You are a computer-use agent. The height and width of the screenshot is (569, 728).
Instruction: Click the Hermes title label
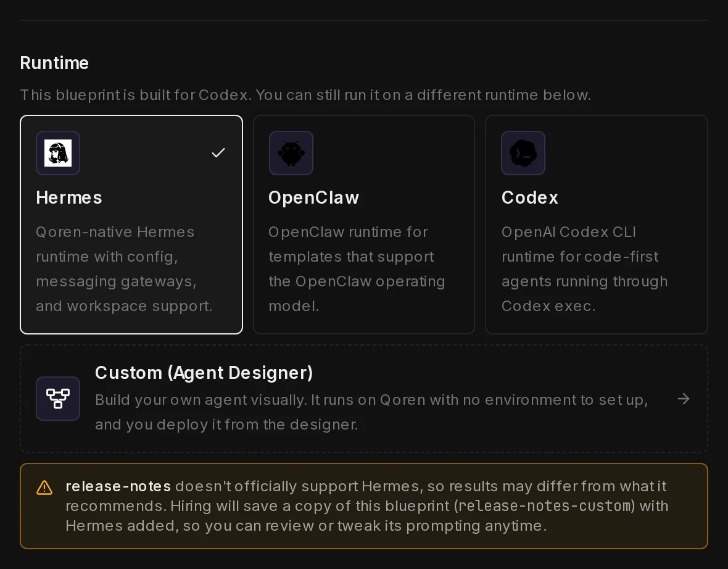[69, 198]
